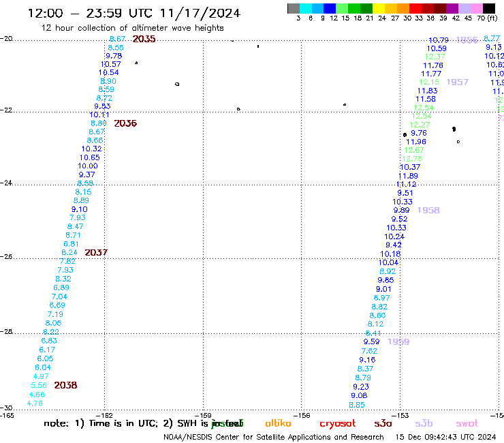Click the wave height value 7.62
The height and width of the screenshot is (443, 504).
click(x=369, y=351)
